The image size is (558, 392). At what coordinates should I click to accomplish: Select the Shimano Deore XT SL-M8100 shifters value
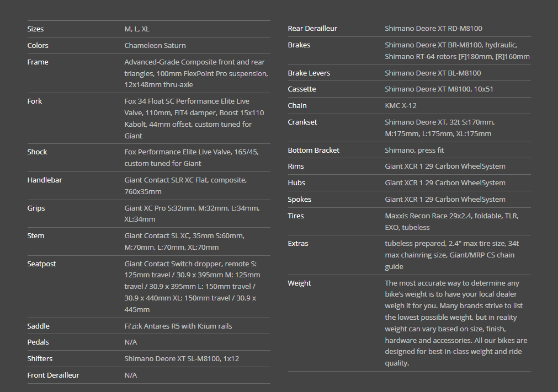182,358
